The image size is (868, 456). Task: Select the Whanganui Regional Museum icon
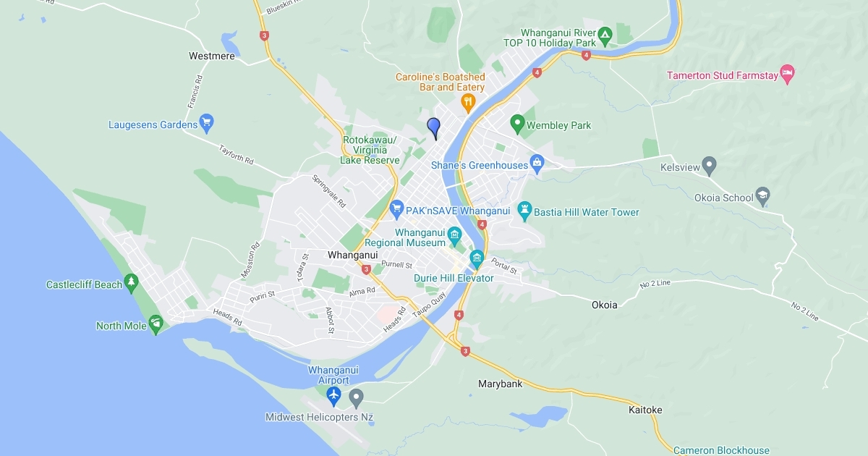tap(454, 235)
